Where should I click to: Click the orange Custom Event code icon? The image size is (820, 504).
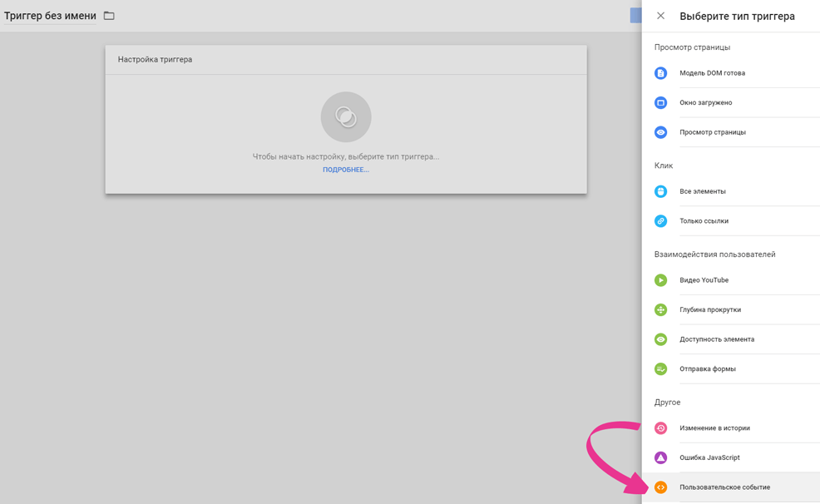660,487
